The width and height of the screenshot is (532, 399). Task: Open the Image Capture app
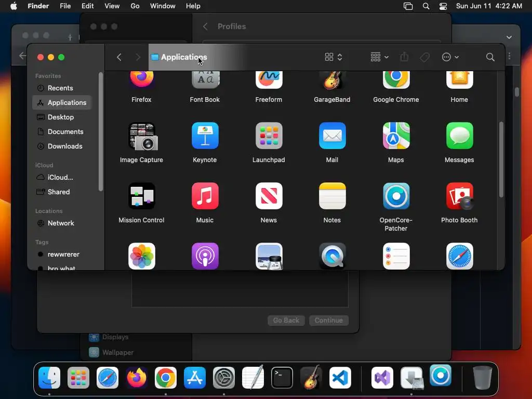click(142, 136)
